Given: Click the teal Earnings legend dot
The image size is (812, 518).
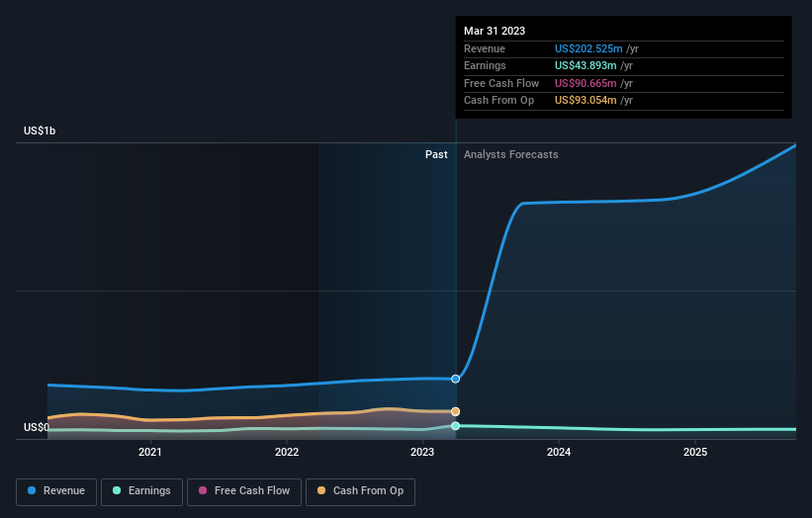Looking at the screenshot, I should tap(117, 490).
